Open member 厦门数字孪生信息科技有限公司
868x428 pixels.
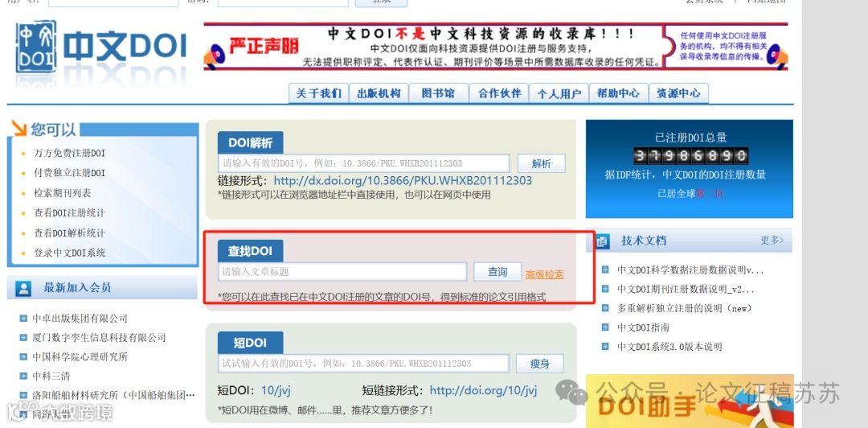click(x=99, y=338)
